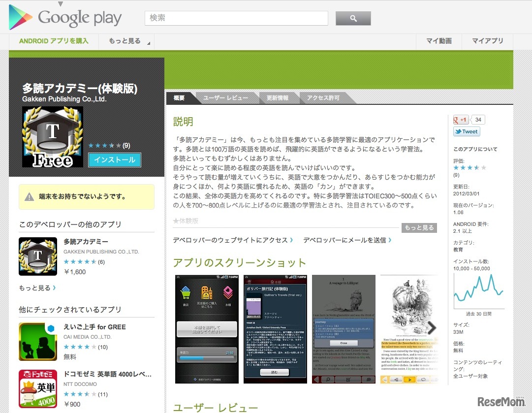Click the Google Play logo
The height and width of the screenshot is (413, 532).
point(65,19)
